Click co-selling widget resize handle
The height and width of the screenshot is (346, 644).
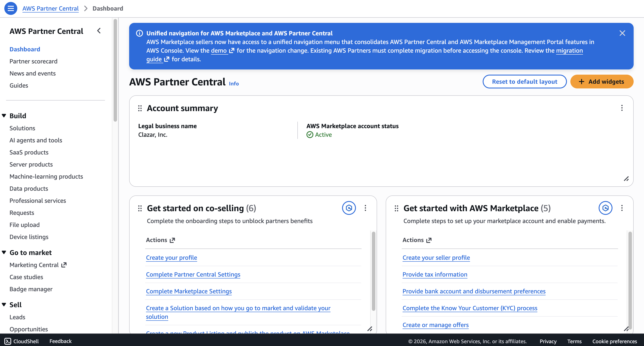[370, 329]
